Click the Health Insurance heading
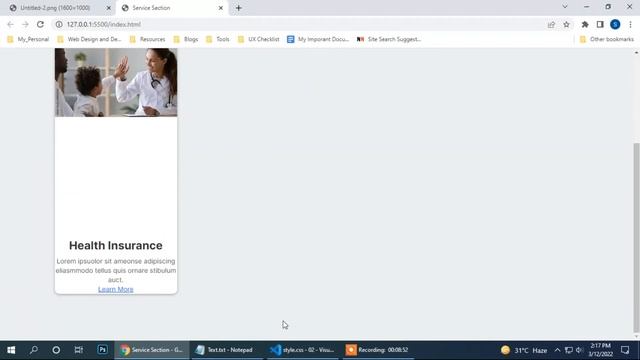The height and width of the screenshot is (360, 640). tap(116, 245)
